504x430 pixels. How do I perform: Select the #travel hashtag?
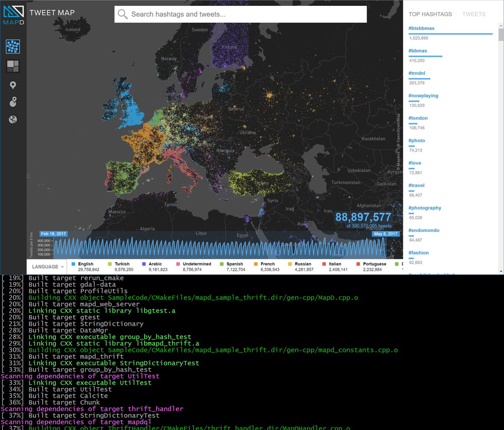pos(417,185)
